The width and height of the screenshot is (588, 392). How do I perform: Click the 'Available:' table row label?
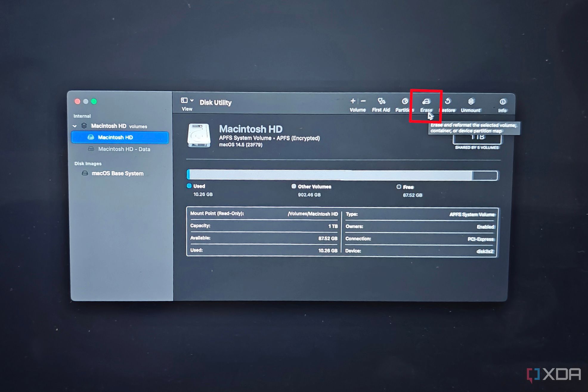point(200,238)
